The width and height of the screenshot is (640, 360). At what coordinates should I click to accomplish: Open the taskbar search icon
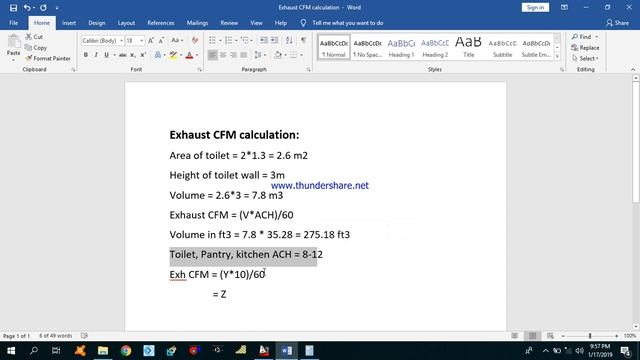coord(34,351)
